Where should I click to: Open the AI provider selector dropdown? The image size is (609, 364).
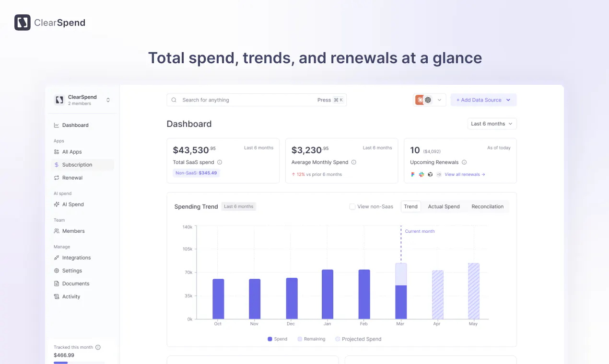[x=430, y=100]
